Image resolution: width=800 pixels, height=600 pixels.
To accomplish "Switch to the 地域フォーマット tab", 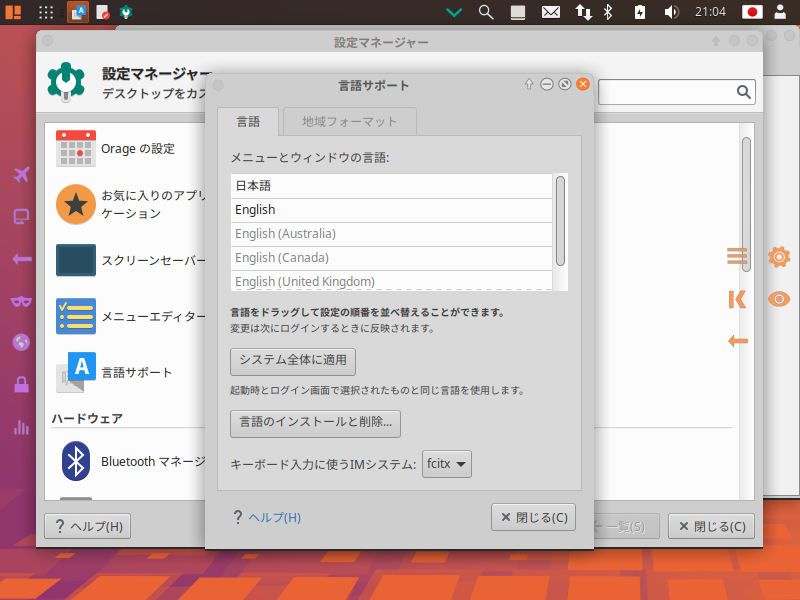I will pyautogui.click(x=349, y=122).
